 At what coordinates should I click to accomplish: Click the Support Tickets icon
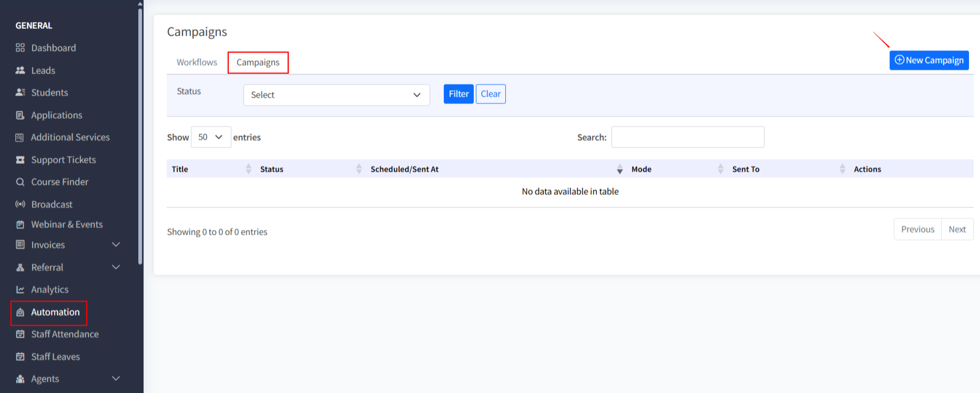point(20,160)
